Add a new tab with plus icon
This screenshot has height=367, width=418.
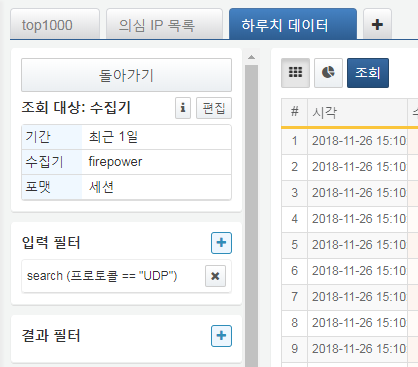pyautogui.click(x=377, y=24)
